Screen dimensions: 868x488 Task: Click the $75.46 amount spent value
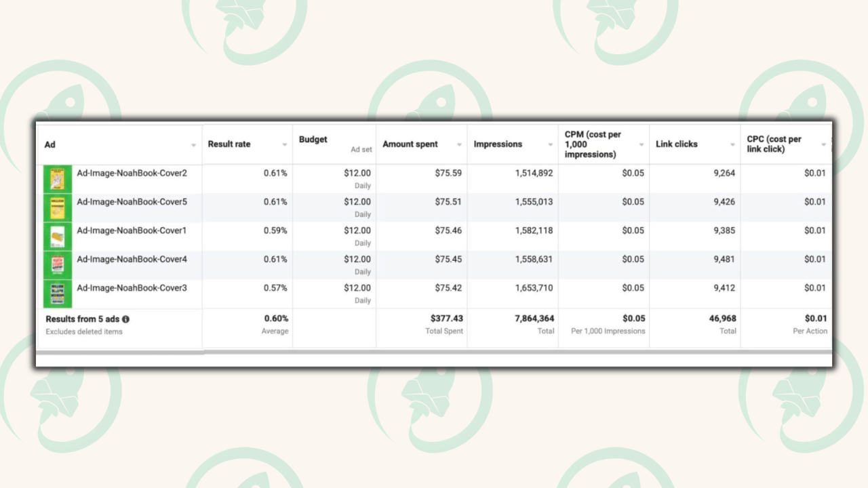click(x=448, y=230)
